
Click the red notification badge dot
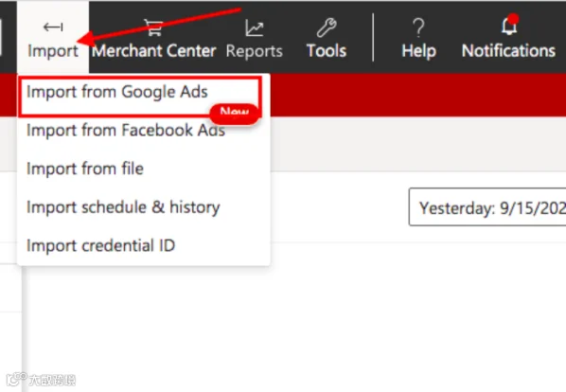click(513, 19)
